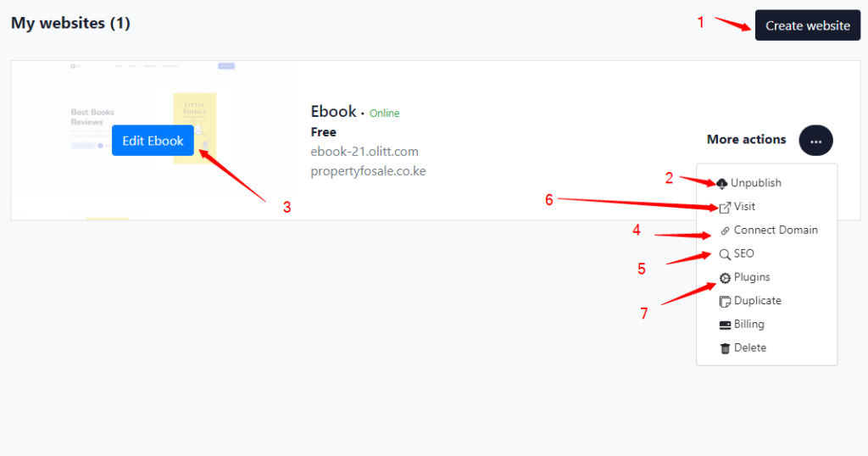Open the ebook-21.olitt.com address
Viewport: 868px width, 456px height.
coord(364,152)
